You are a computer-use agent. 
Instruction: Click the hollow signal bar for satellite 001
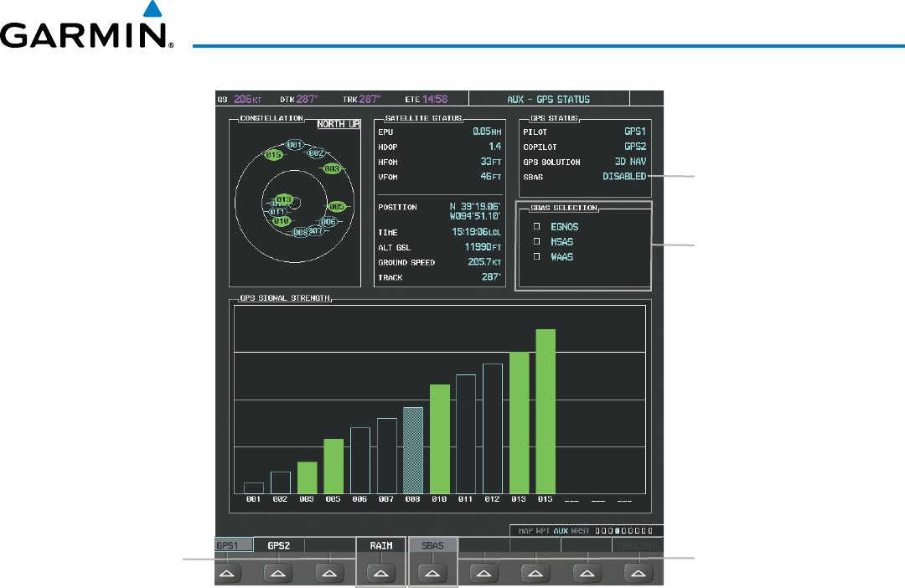click(254, 488)
